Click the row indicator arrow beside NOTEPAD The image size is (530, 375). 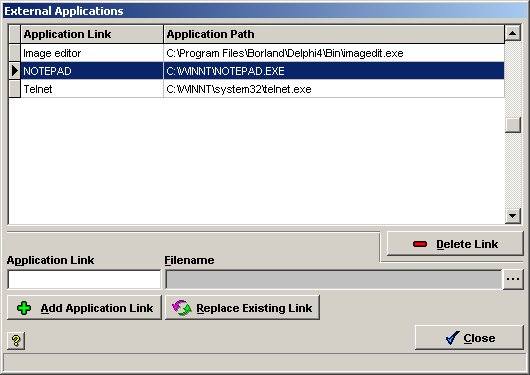click(x=15, y=71)
